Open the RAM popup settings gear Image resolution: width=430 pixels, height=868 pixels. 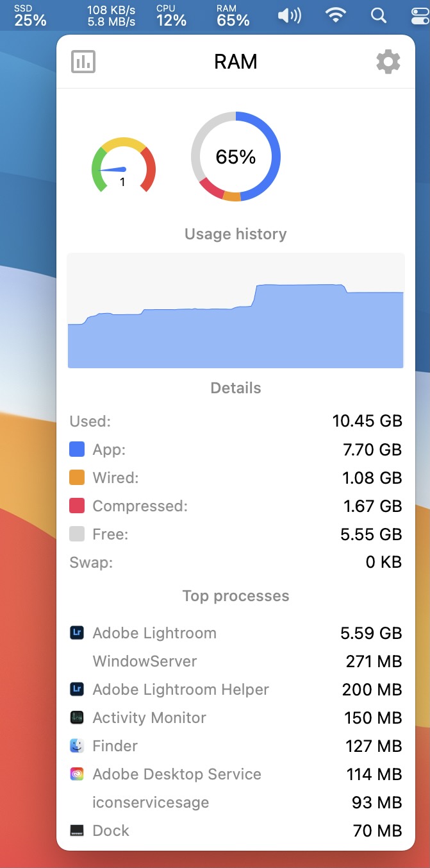tap(388, 62)
